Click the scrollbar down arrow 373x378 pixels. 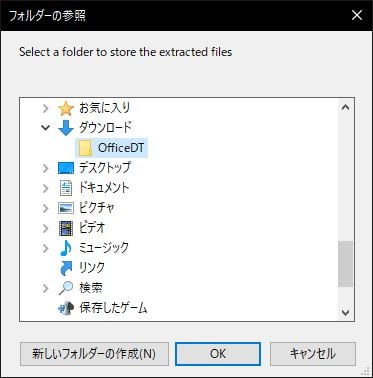point(346,312)
